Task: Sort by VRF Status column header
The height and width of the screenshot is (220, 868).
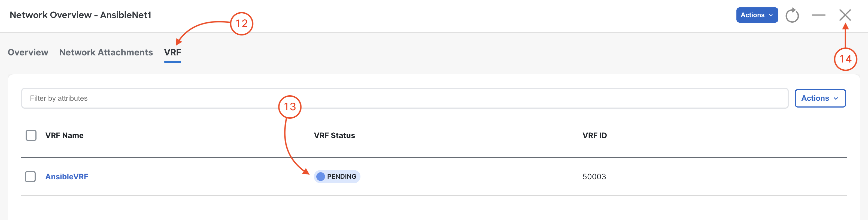Action: (x=334, y=135)
